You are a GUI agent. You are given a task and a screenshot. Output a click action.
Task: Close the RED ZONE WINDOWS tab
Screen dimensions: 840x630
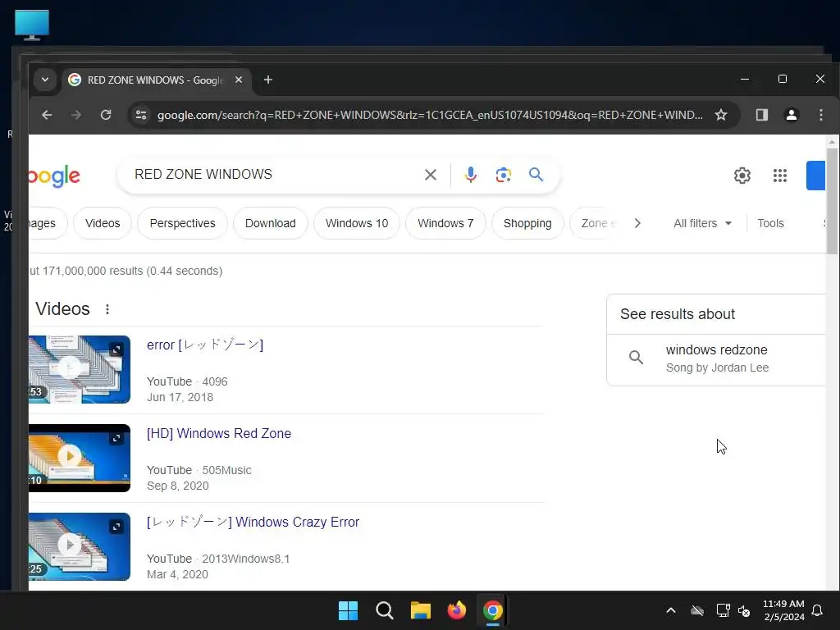point(239,80)
